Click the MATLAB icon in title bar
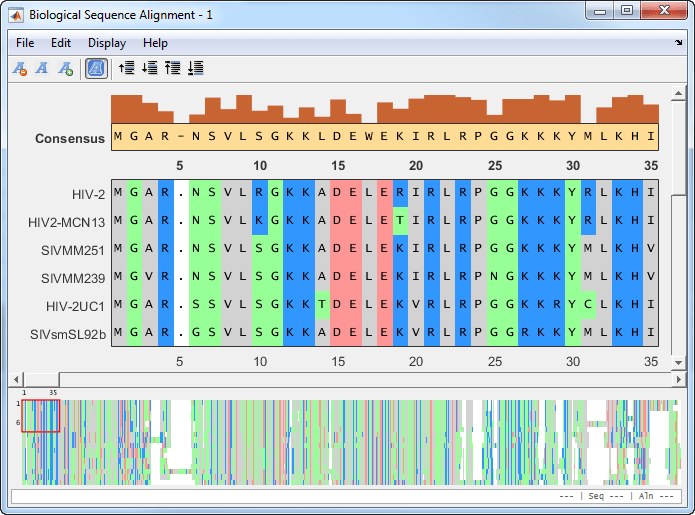Image resolution: width=695 pixels, height=515 pixels. [x=16, y=16]
